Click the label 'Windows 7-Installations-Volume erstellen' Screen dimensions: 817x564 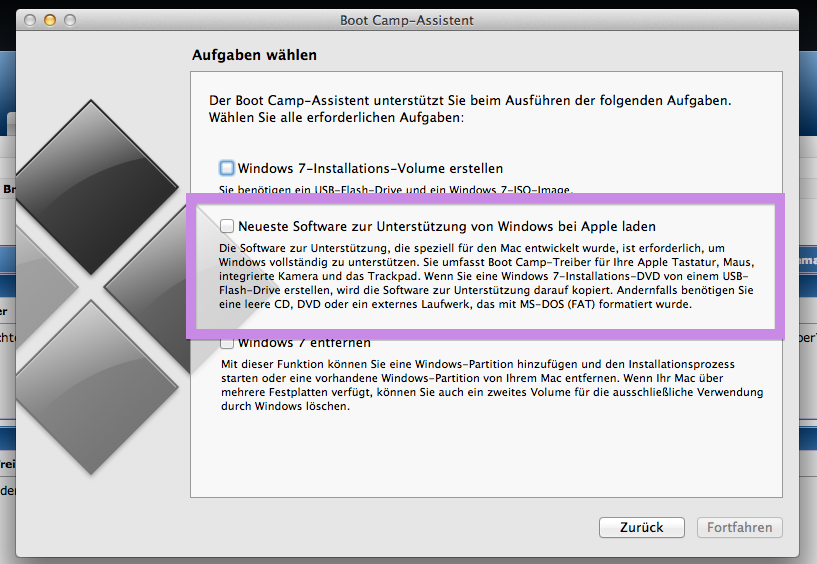coord(370,168)
